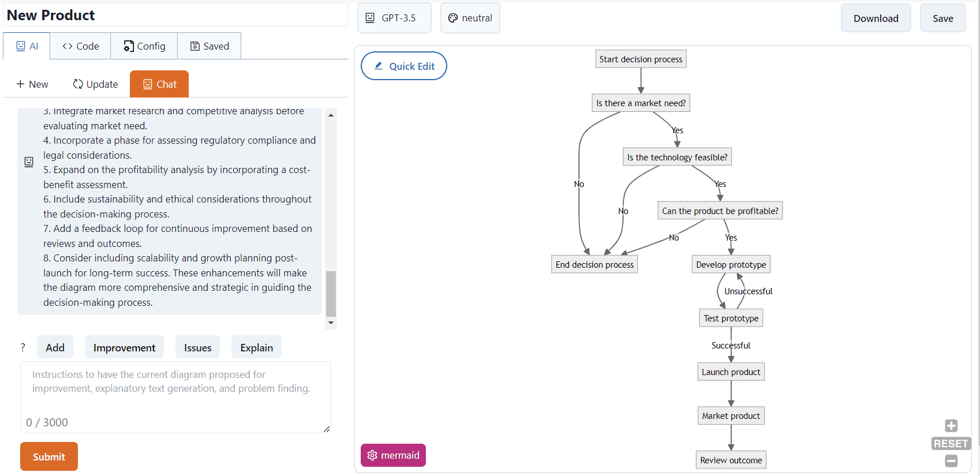Click the Update refresh icon
Screen dimensions: 980x476
[78, 84]
